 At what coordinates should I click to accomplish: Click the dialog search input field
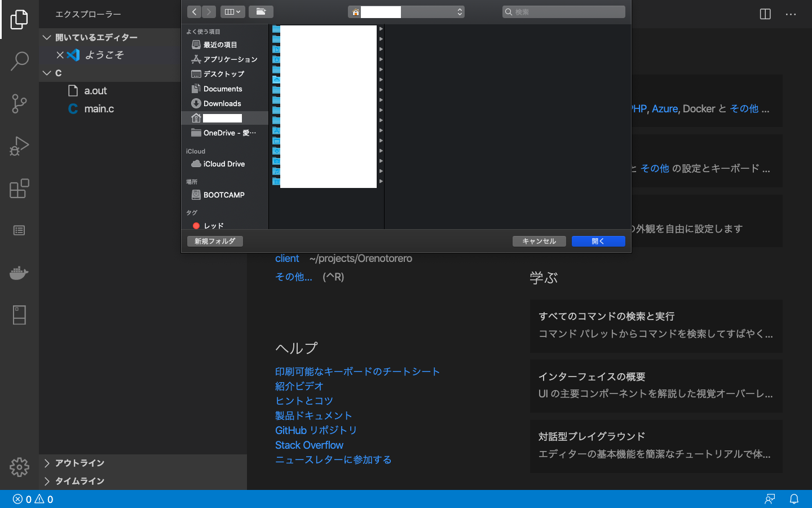click(563, 11)
